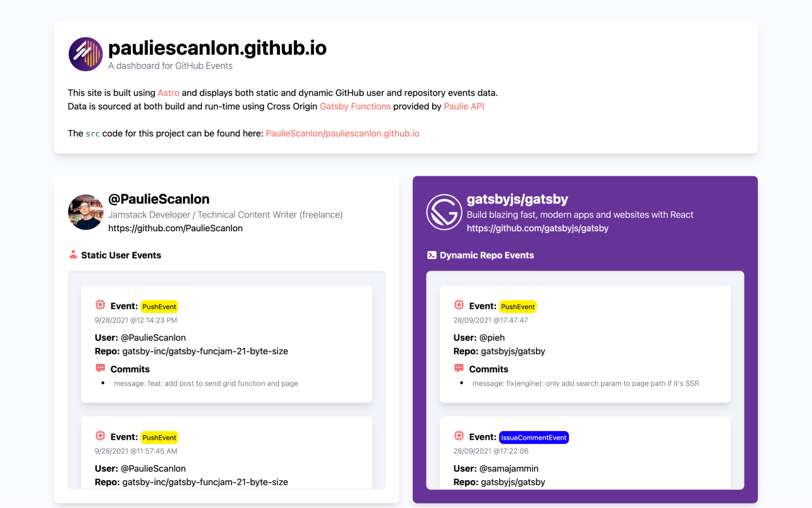The width and height of the screenshot is (812, 508).
Task: Click the gatsbyjs/gatsby card title
Action: [x=518, y=199]
